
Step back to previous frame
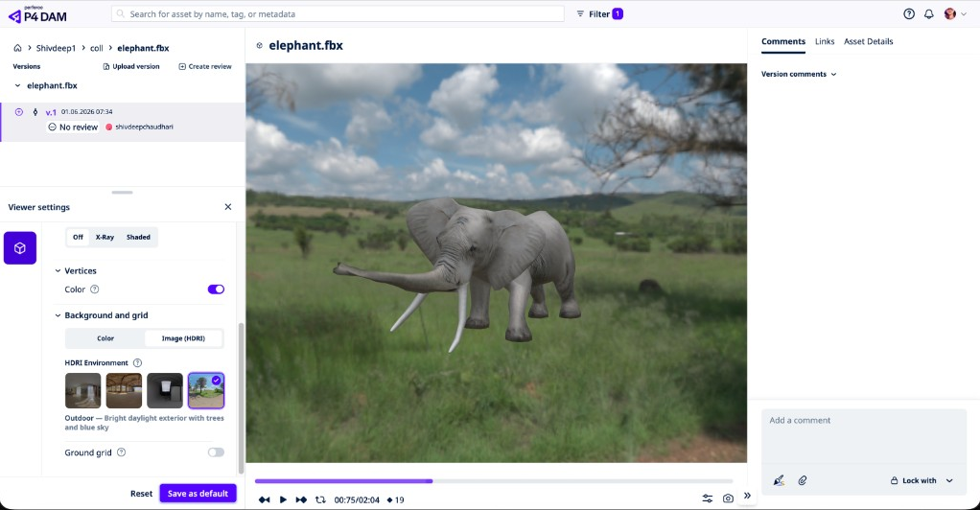(265, 499)
